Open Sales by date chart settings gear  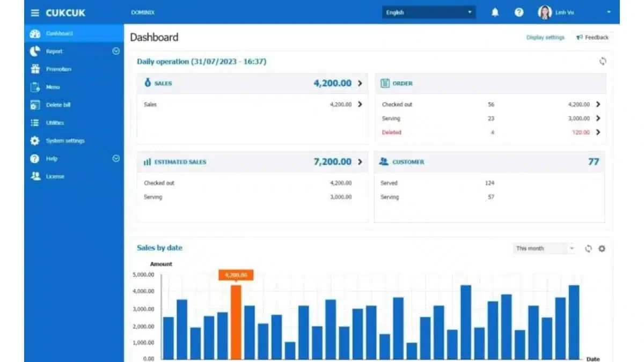pyautogui.click(x=602, y=248)
